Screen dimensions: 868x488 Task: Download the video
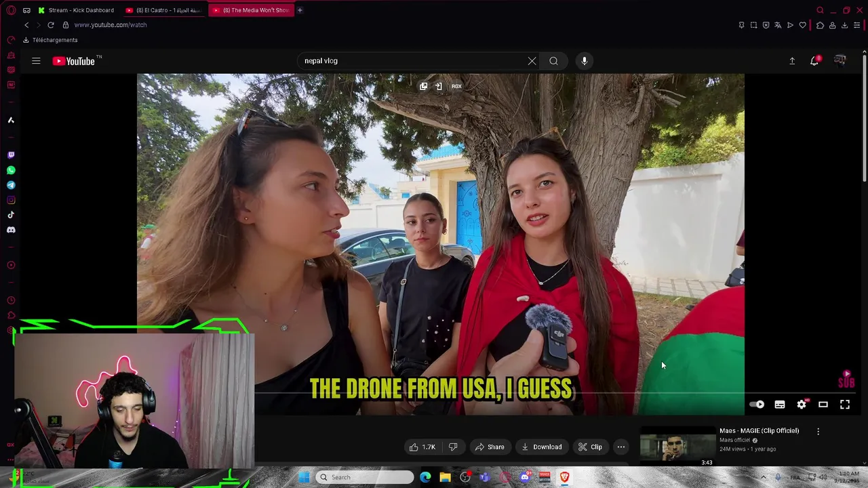(541, 447)
